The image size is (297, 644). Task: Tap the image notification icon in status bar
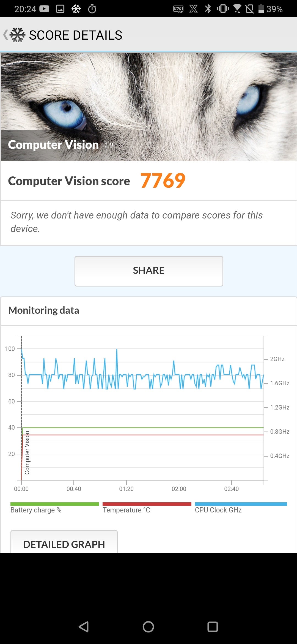(60, 9)
